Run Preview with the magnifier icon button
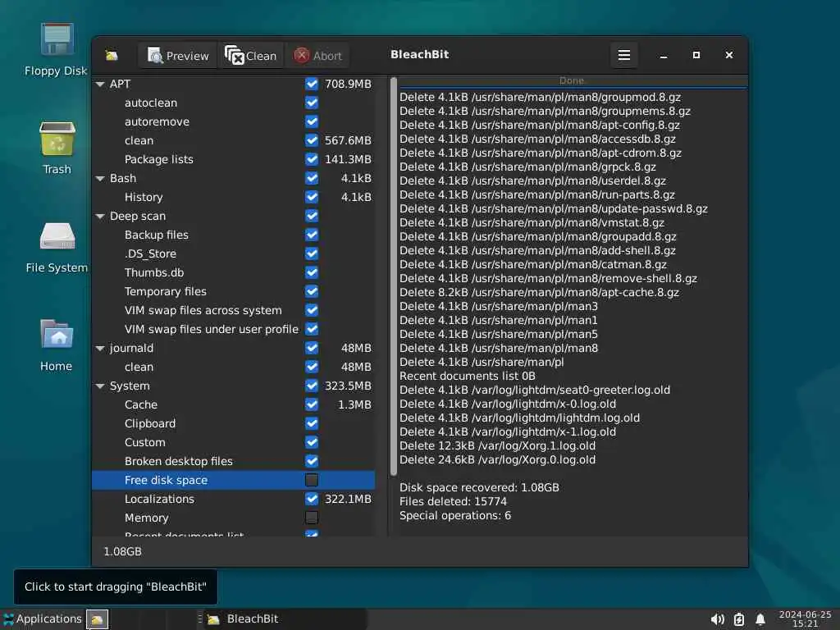Screen dimensions: 840x630 [178, 55]
